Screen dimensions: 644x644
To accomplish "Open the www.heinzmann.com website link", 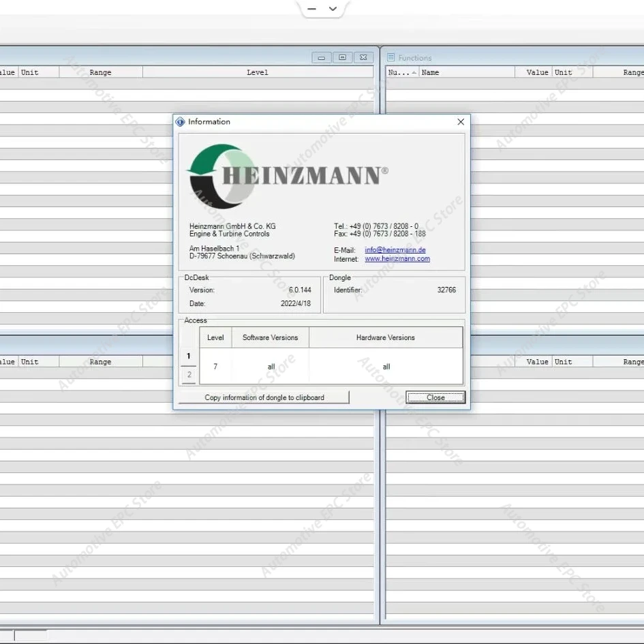I will pyautogui.click(x=397, y=259).
